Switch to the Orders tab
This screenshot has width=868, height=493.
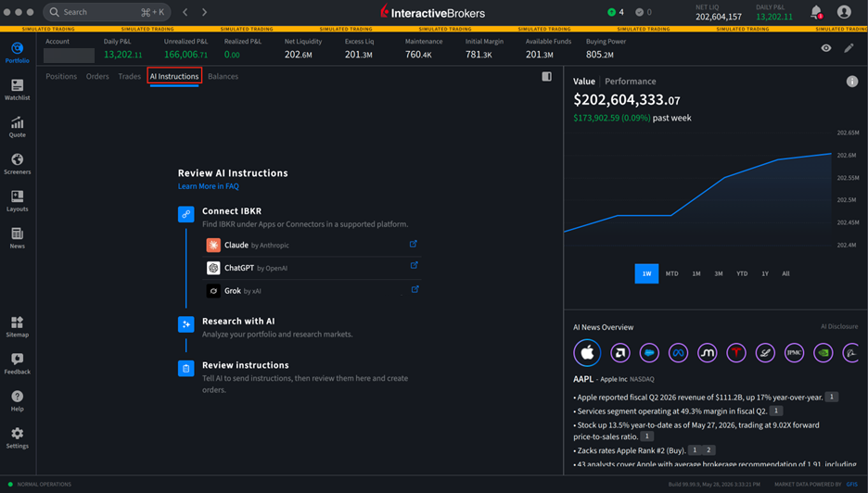pyautogui.click(x=97, y=76)
